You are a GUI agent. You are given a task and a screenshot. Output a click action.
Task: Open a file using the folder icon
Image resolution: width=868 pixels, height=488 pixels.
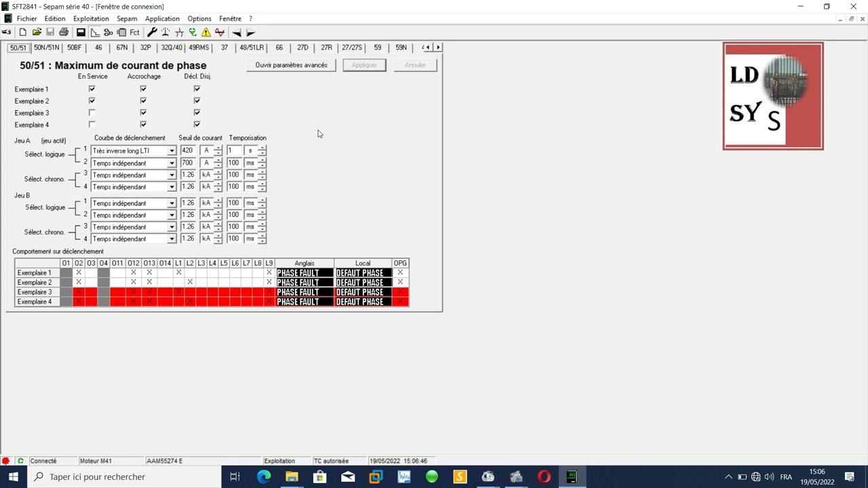pos(37,33)
